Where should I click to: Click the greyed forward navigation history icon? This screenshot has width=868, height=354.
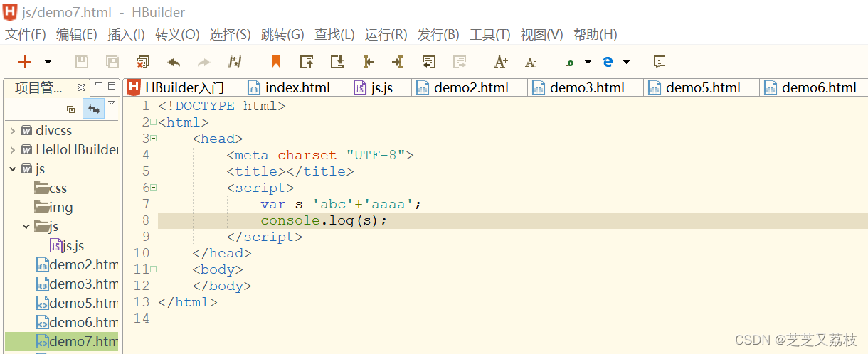click(460, 62)
